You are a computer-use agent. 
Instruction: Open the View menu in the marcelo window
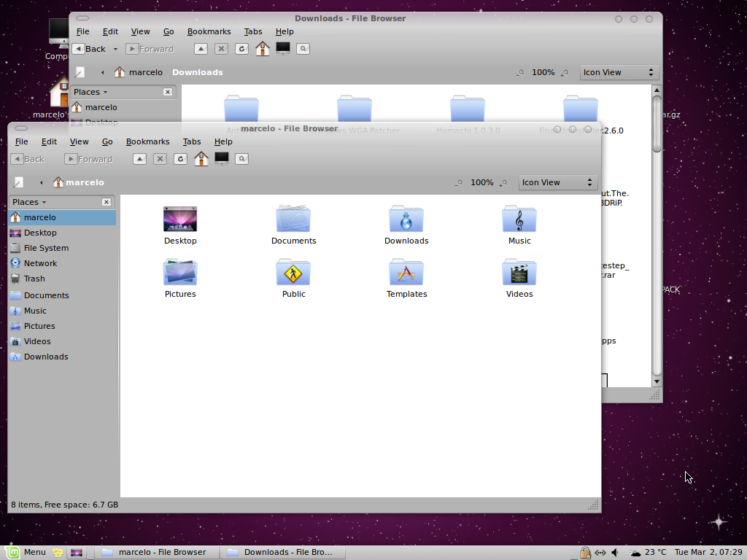pos(79,141)
